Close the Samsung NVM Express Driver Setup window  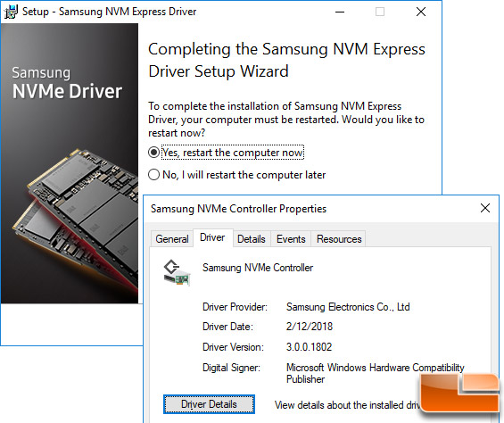pos(421,12)
